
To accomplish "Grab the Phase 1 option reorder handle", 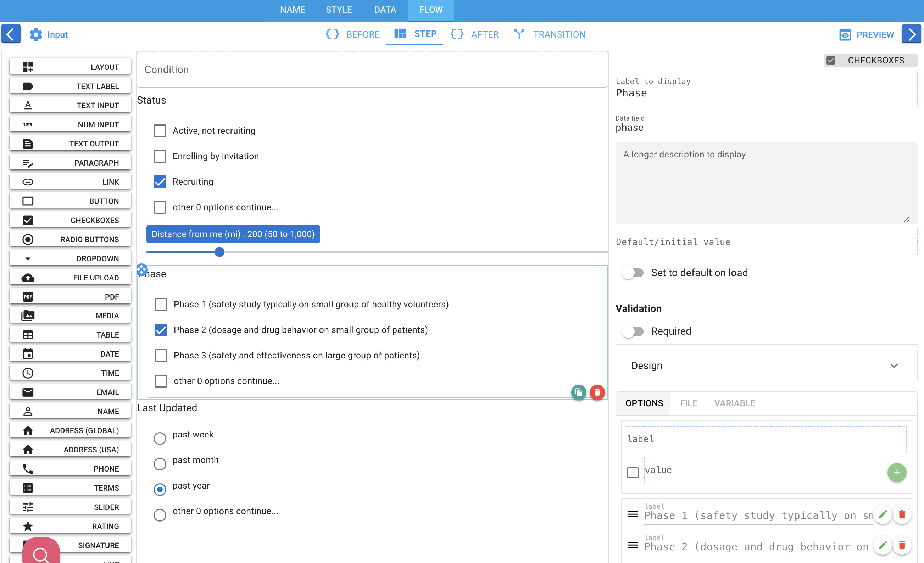I will [x=632, y=514].
